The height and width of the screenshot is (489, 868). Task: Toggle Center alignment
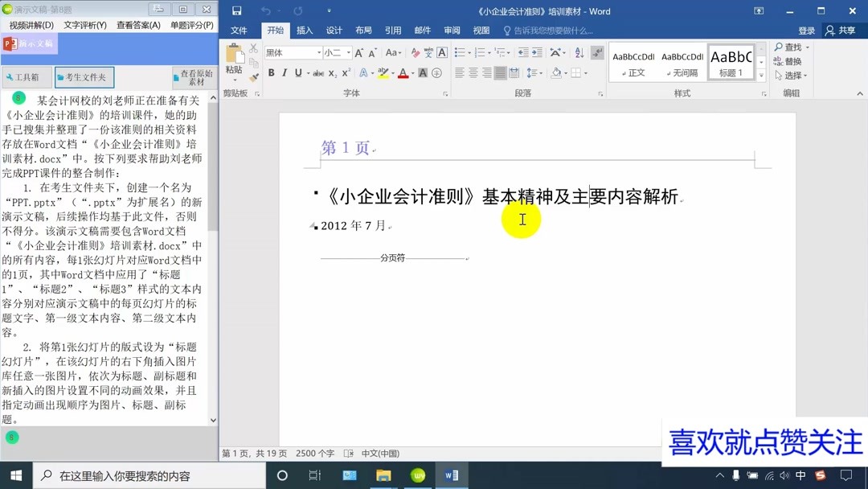472,73
